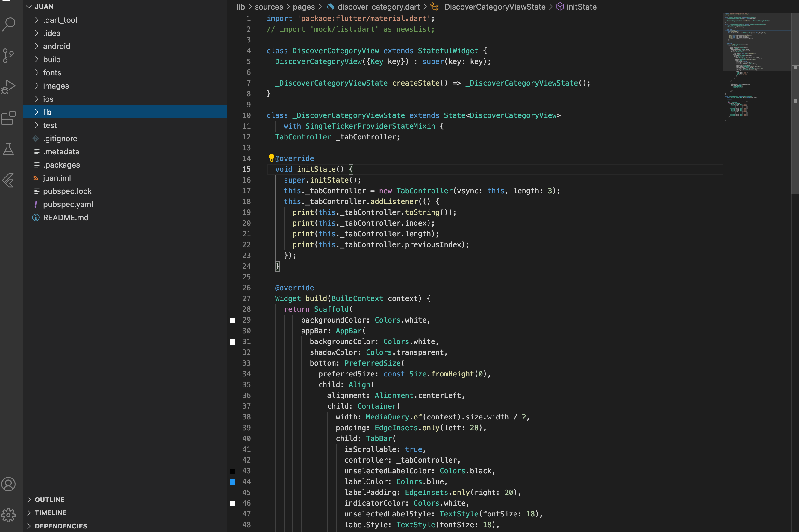Collapse the JUAN project root
The height and width of the screenshot is (532, 799).
pyautogui.click(x=44, y=7)
